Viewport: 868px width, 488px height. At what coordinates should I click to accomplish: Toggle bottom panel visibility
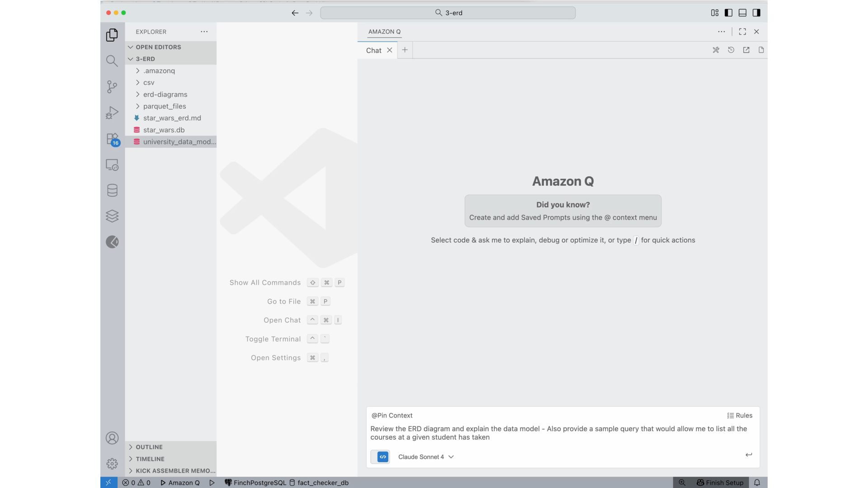[x=742, y=13]
